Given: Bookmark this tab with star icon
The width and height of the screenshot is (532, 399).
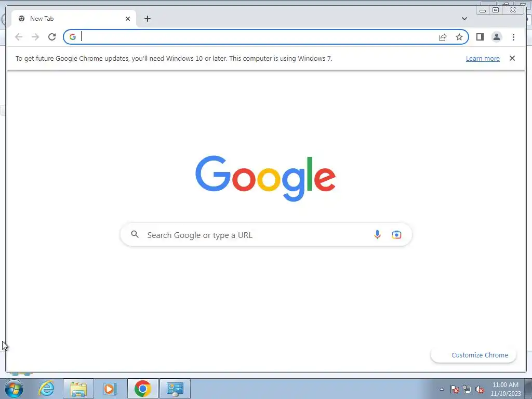Looking at the screenshot, I should point(459,37).
